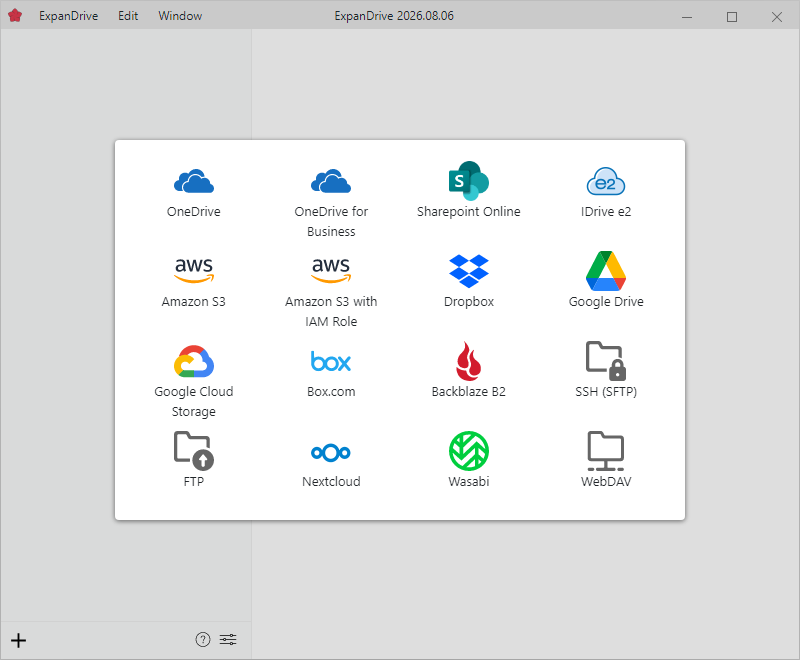800x660 pixels.
Task: Click the 'OneDrive' text label
Action: (x=194, y=212)
